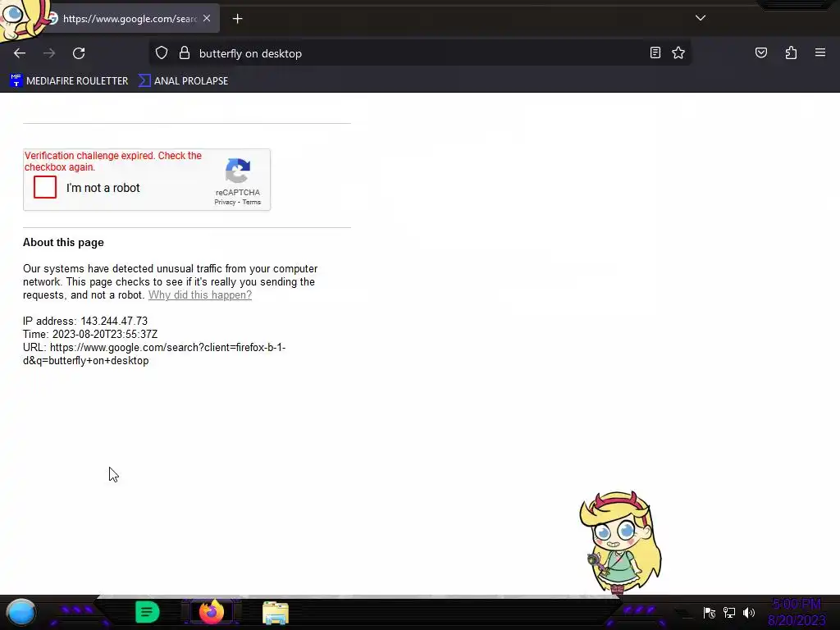Screen dimensions: 840x630
Task: Open a new tab with the plus button
Action: [237, 19]
